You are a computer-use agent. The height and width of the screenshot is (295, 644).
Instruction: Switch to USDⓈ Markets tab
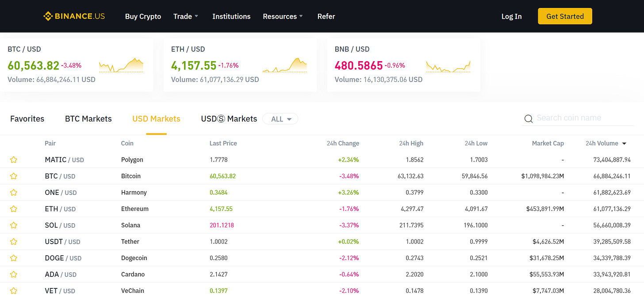coord(229,119)
